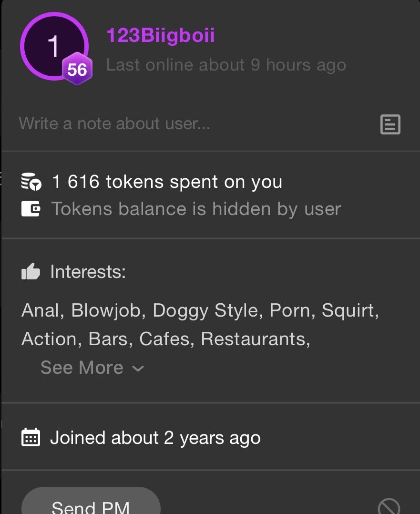The height and width of the screenshot is (514, 420).
Task: Select the "1 616 tokens spent on you" text
Action: [x=167, y=182]
